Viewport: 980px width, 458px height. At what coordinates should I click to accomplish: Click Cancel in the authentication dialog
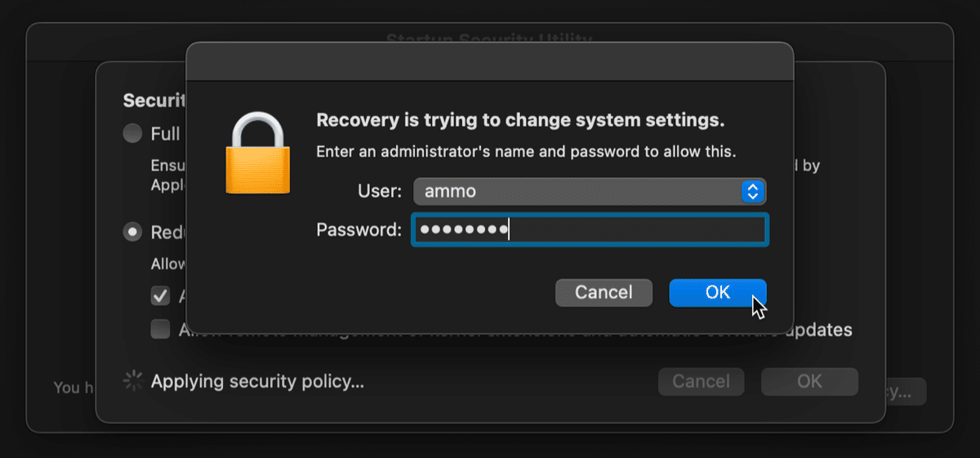click(x=604, y=292)
